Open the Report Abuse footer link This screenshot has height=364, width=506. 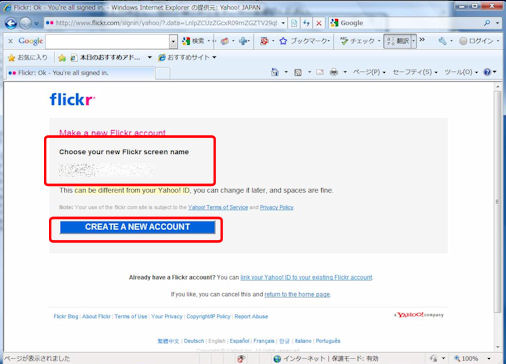pyautogui.click(x=251, y=316)
